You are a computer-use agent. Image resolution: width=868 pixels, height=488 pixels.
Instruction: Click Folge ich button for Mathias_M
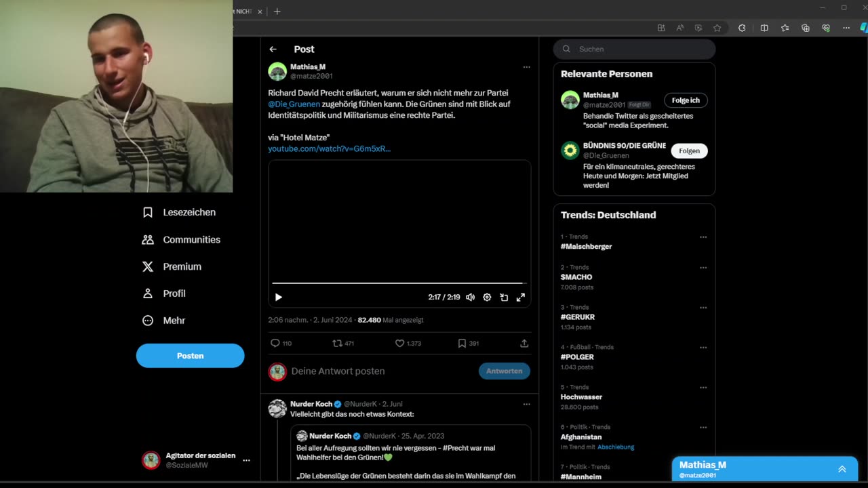click(x=686, y=100)
